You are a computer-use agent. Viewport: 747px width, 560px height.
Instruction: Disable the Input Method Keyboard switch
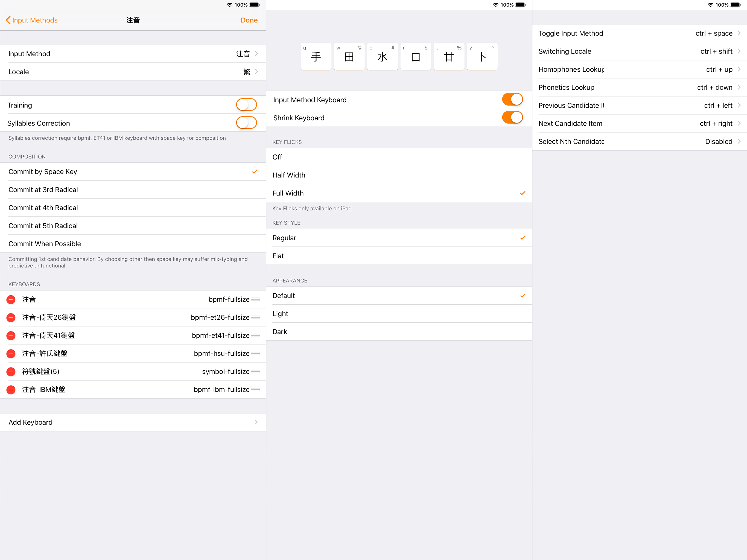512,99
